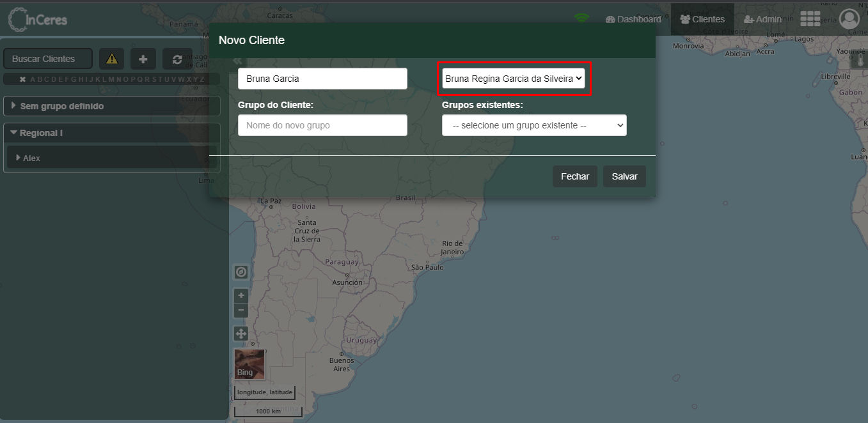The width and height of the screenshot is (868, 423).
Task: Collapse the Regional I group
Action: click(112, 133)
